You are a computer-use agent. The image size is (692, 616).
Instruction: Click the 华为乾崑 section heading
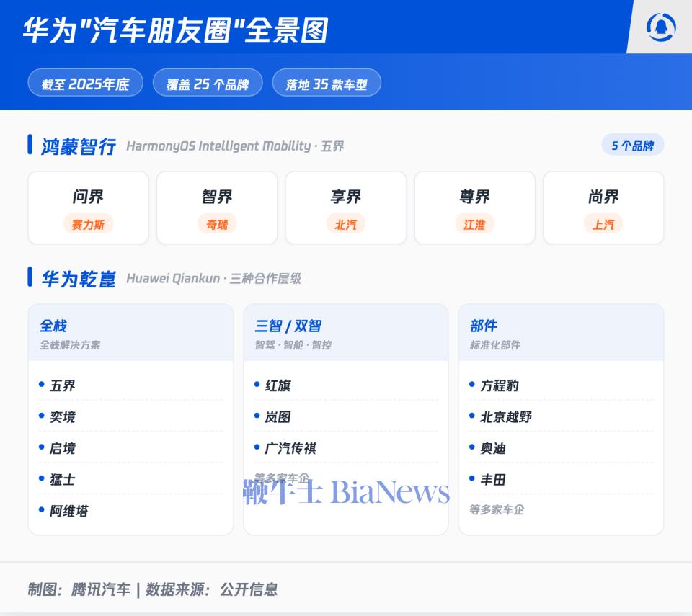(79, 278)
